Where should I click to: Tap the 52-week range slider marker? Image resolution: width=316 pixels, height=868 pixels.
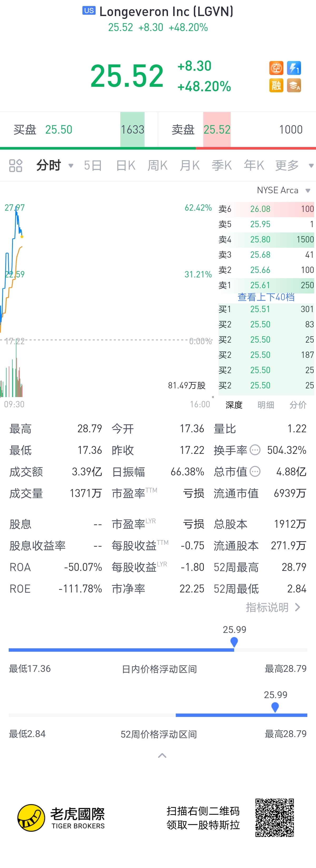pos(275,707)
